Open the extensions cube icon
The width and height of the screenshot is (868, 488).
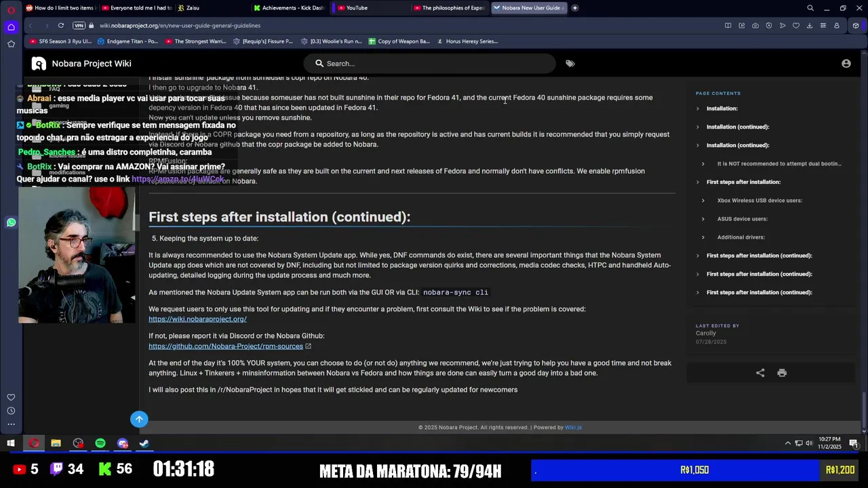pyautogui.click(x=856, y=26)
